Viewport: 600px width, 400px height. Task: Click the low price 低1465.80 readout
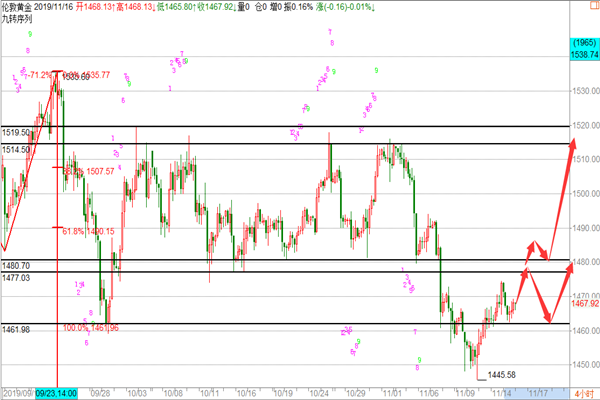click(176, 7)
